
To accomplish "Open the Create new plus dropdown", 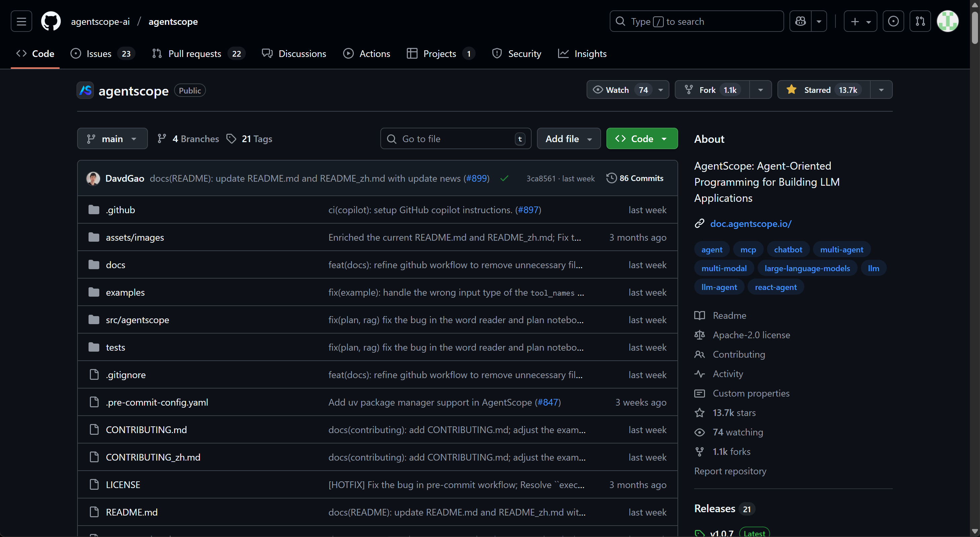I will (x=860, y=21).
